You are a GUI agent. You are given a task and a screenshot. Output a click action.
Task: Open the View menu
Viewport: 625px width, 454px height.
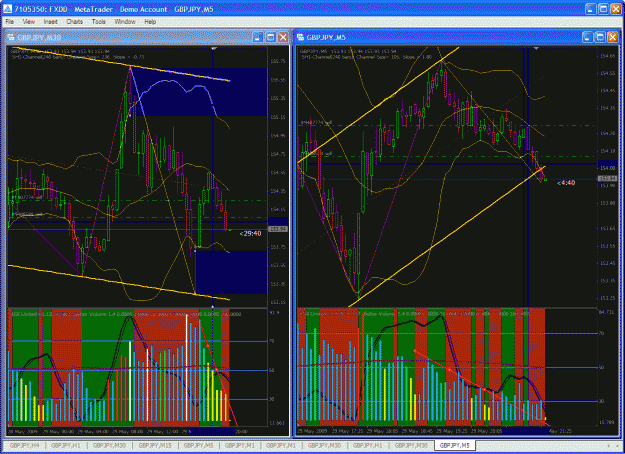point(28,22)
